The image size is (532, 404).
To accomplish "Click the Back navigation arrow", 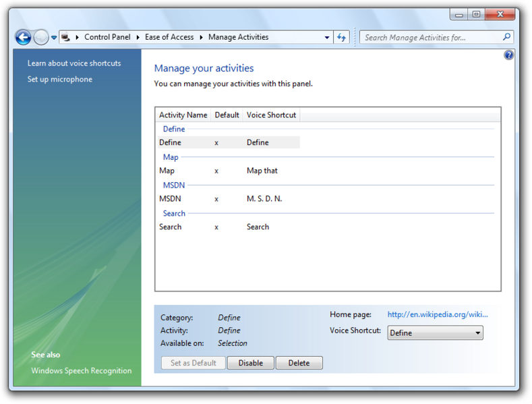I will click(x=24, y=37).
